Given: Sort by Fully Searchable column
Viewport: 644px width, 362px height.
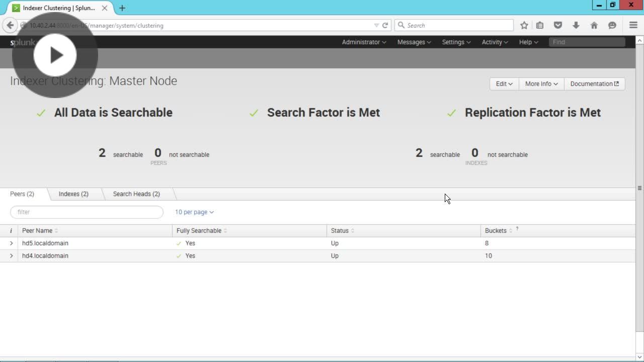Looking at the screenshot, I should coord(202,231).
